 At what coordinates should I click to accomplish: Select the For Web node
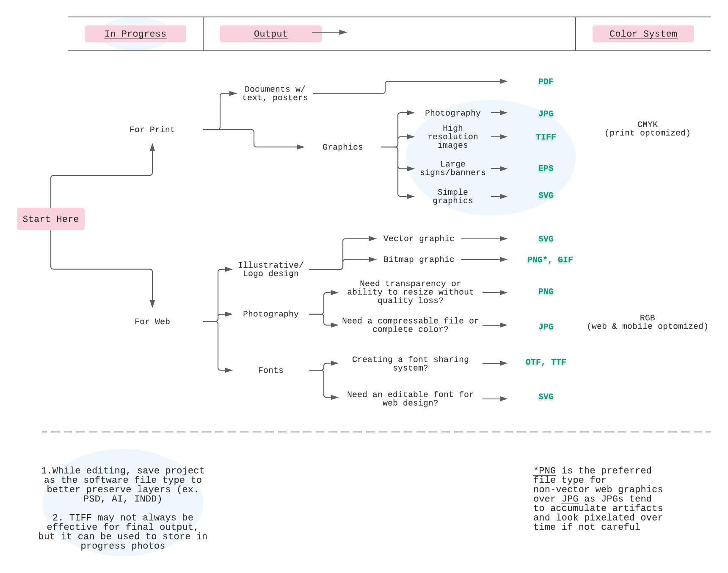point(152,321)
